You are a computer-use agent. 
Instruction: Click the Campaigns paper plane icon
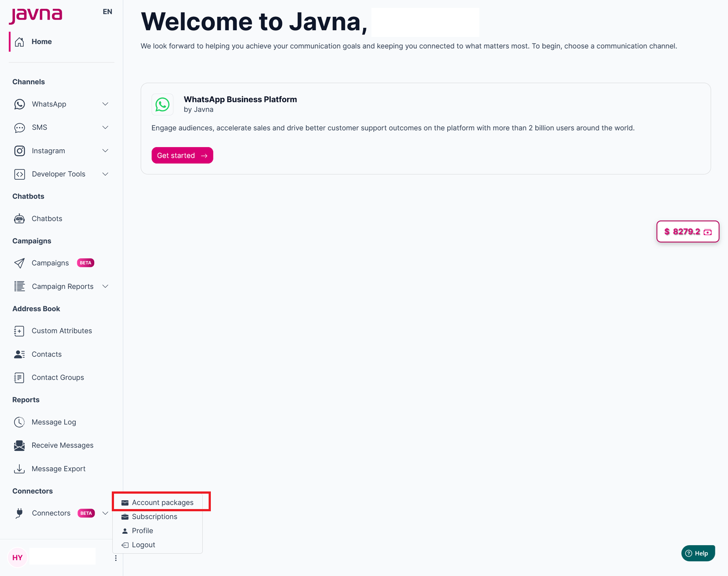coord(19,263)
